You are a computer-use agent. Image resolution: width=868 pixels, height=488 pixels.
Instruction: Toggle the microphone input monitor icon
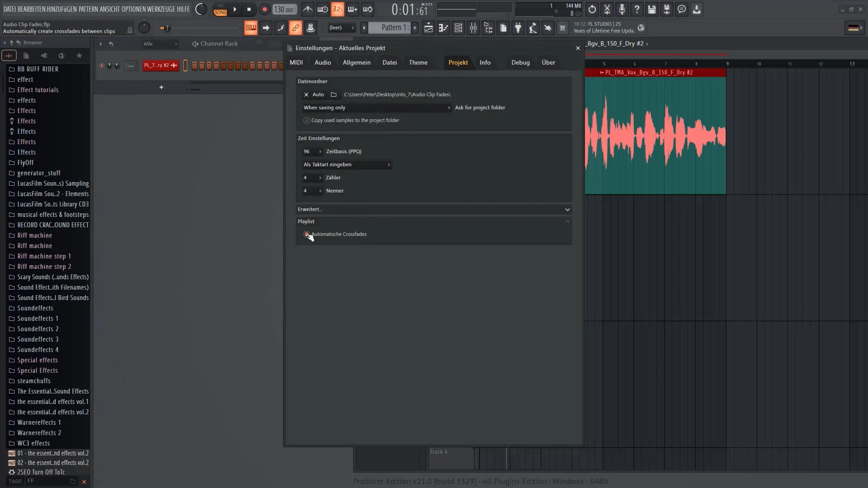click(622, 9)
